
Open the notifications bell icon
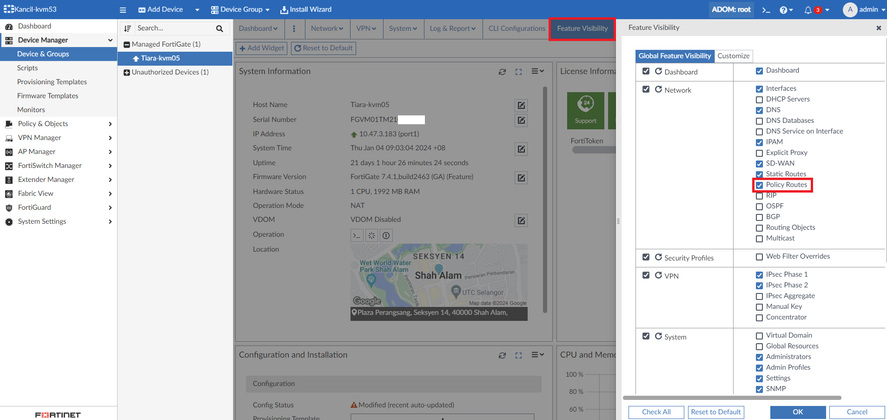click(808, 10)
